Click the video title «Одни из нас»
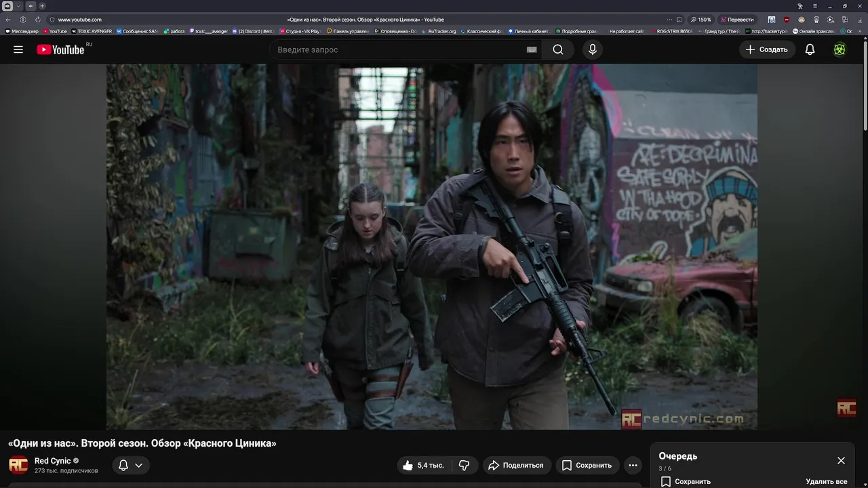This screenshot has width=868, height=488. pyautogui.click(x=142, y=443)
